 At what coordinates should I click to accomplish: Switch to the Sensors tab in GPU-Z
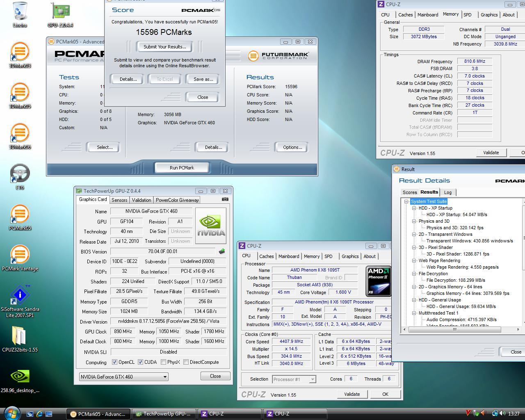pyautogui.click(x=119, y=200)
